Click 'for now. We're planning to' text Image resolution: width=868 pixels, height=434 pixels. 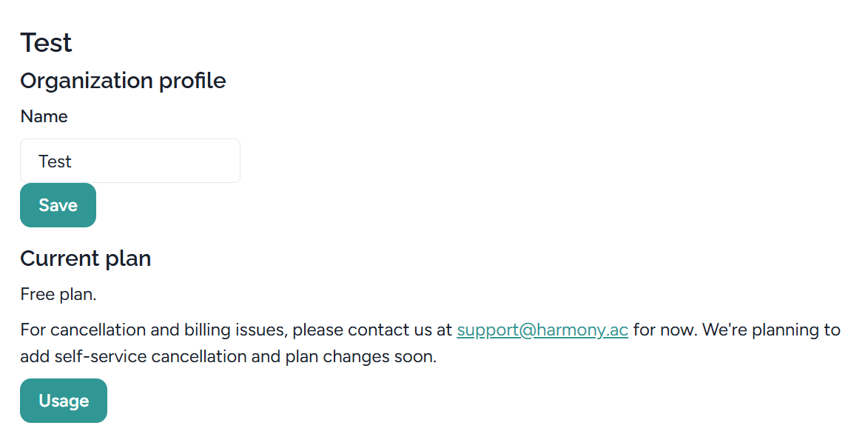coord(736,330)
